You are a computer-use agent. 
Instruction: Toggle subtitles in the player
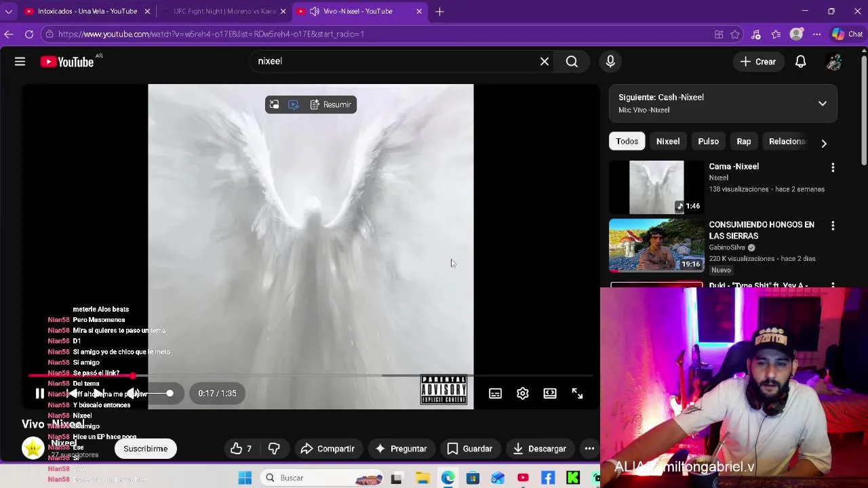pyautogui.click(x=495, y=393)
